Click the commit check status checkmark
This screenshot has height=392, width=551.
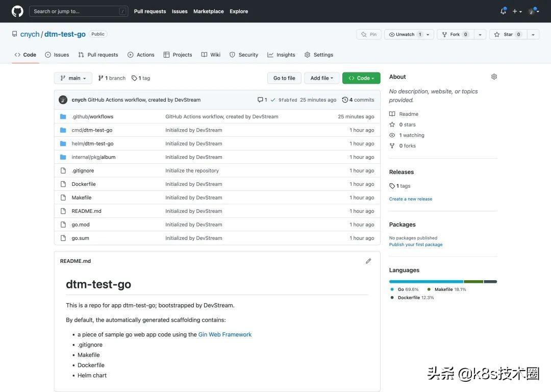pos(272,100)
